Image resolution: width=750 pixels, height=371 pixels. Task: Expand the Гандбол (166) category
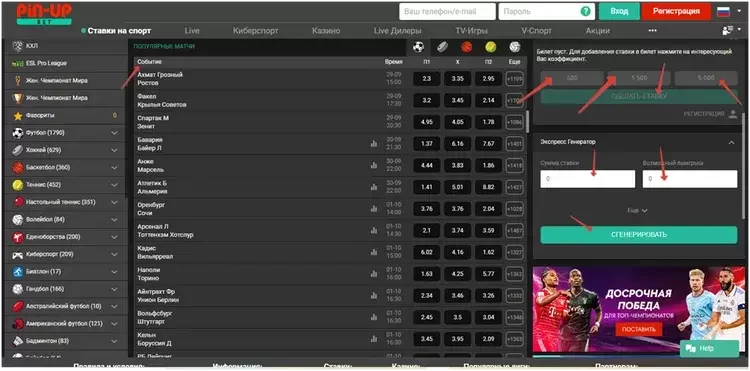click(x=114, y=289)
